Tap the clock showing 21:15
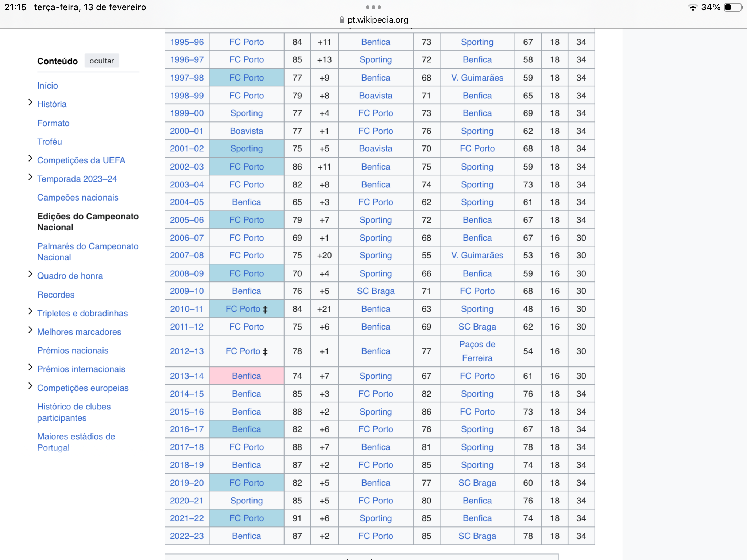 click(x=15, y=7)
